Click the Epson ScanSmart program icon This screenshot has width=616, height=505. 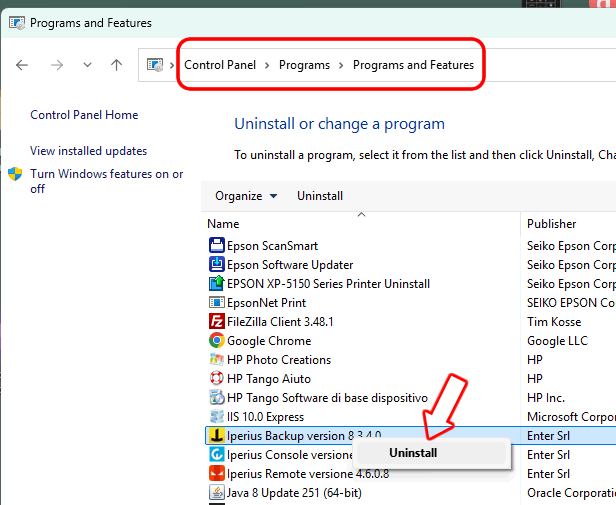tap(216, 246)
